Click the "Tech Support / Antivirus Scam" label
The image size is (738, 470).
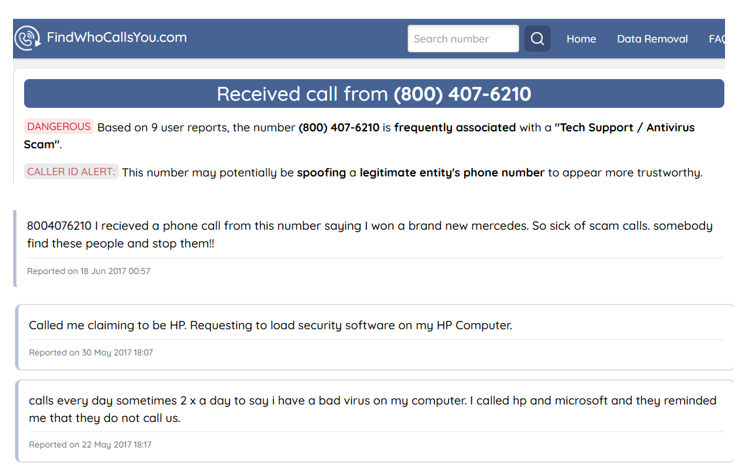tap(360, 135)
